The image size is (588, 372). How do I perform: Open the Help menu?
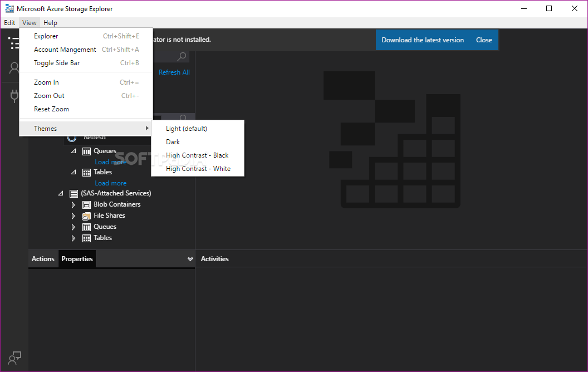(50, 22)
